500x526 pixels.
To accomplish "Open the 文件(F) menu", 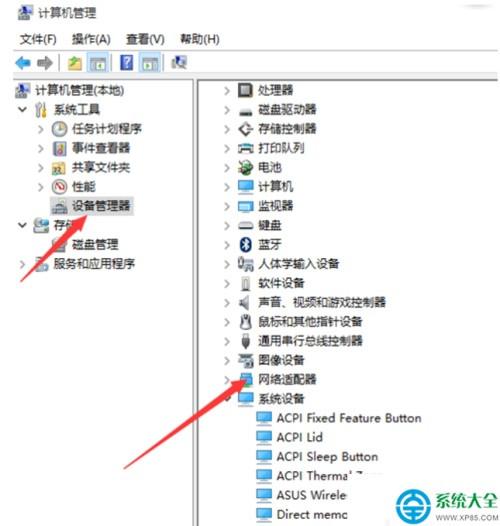I will (38, 39).
